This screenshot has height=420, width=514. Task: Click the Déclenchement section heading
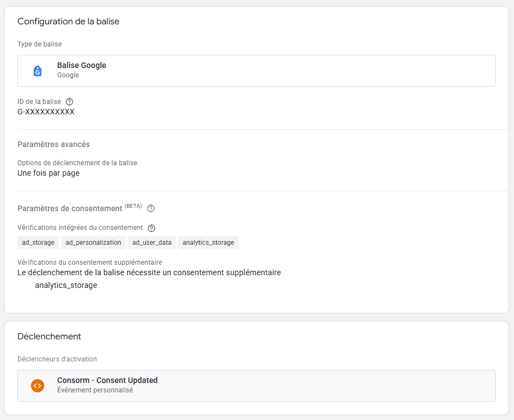49,337
